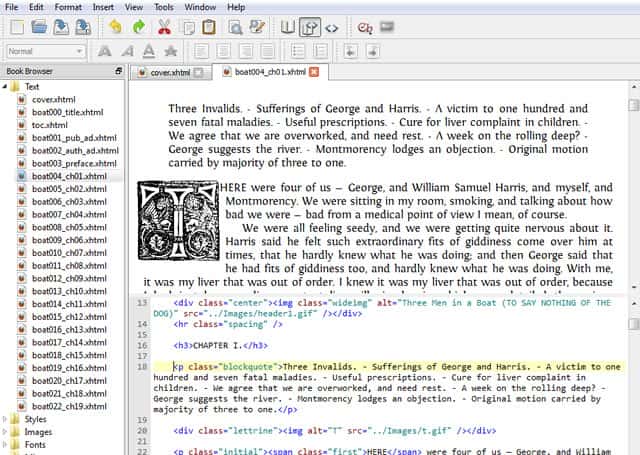The width and height of the screenshot is (640, 455).
Task: Switch to Book View icon
Action: [x=288, y=27]
